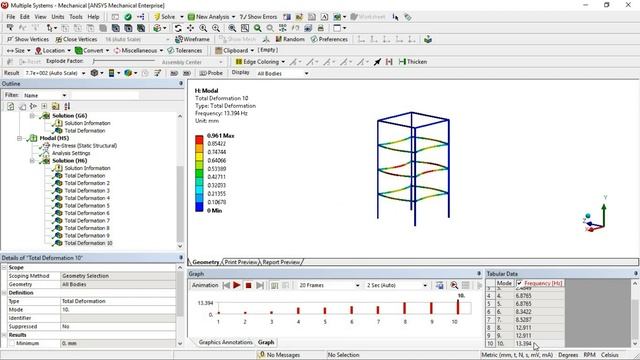Select Total Deformation 5 in outline
This screenshot has width=640, height=360.
pos(87,206)
